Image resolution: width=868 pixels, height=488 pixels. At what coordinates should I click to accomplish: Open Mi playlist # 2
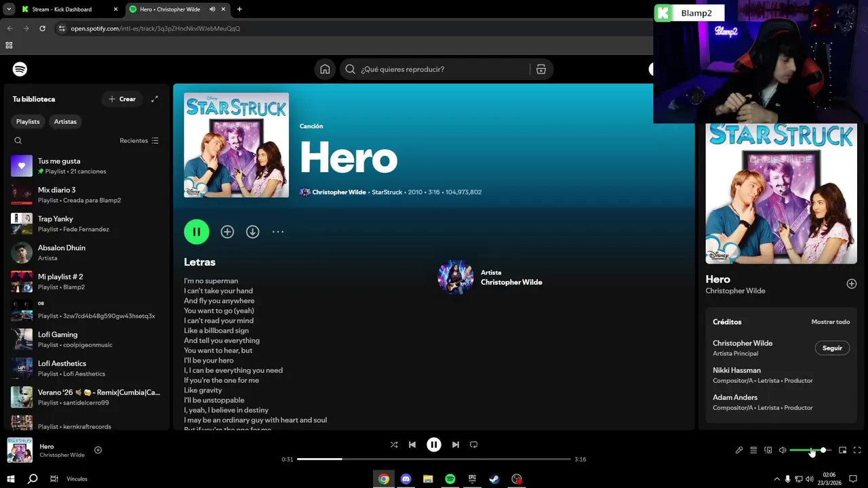pyautogui.click(x=85, y=281)
